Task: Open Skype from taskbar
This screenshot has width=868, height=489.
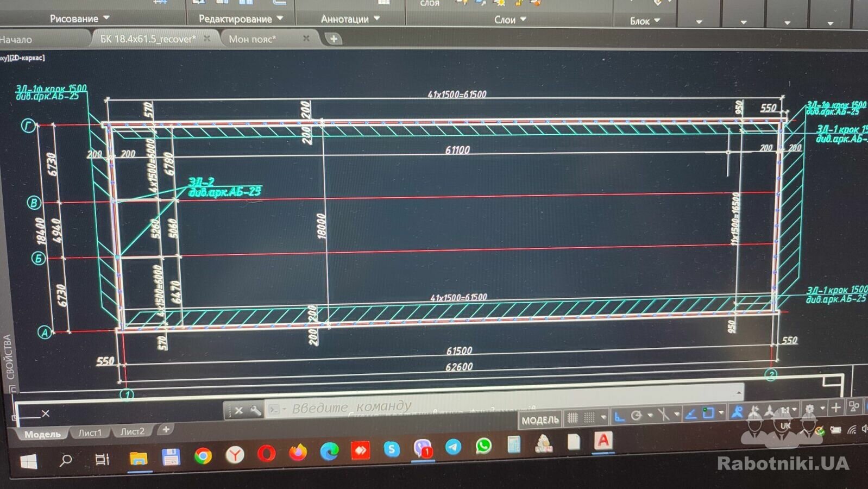Action: coord(392,449)
